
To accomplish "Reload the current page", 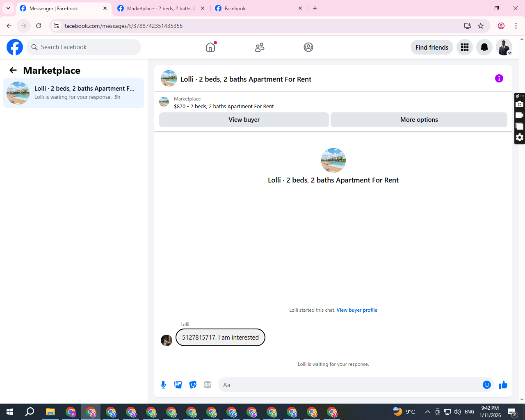I will point(39,26).
